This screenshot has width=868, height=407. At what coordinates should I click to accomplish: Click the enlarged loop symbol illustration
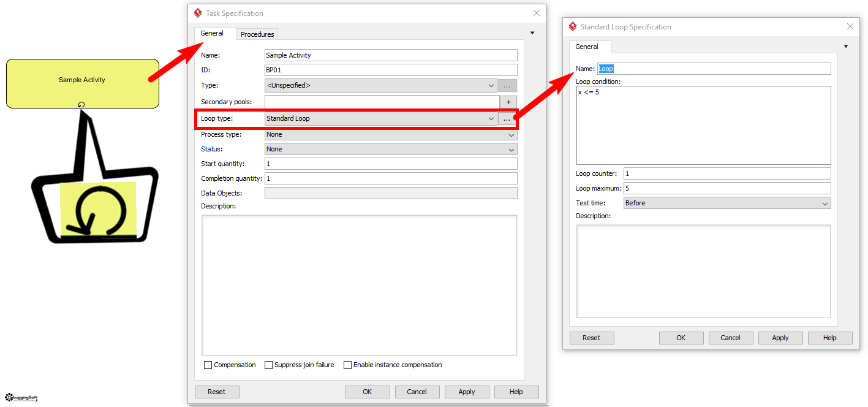[x=97, y=210]
